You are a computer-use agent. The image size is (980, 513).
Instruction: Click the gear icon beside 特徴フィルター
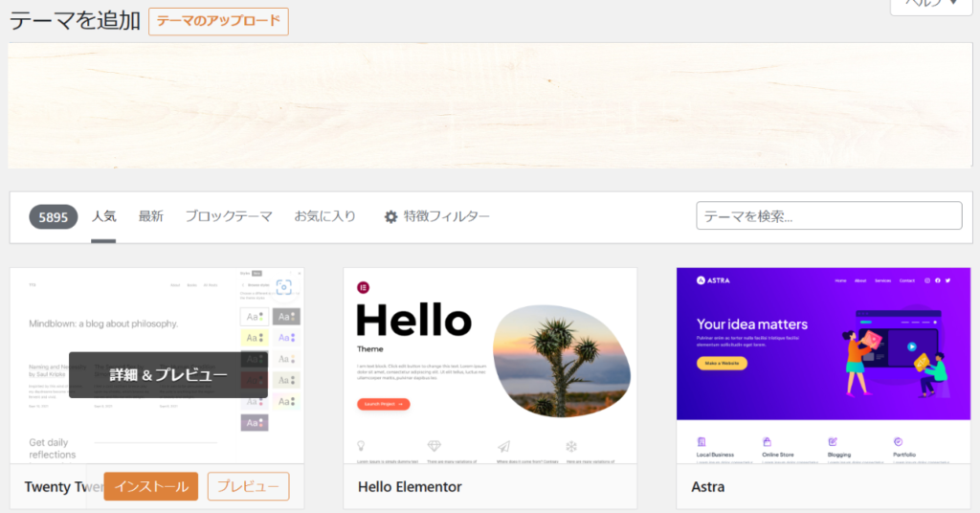390,217
